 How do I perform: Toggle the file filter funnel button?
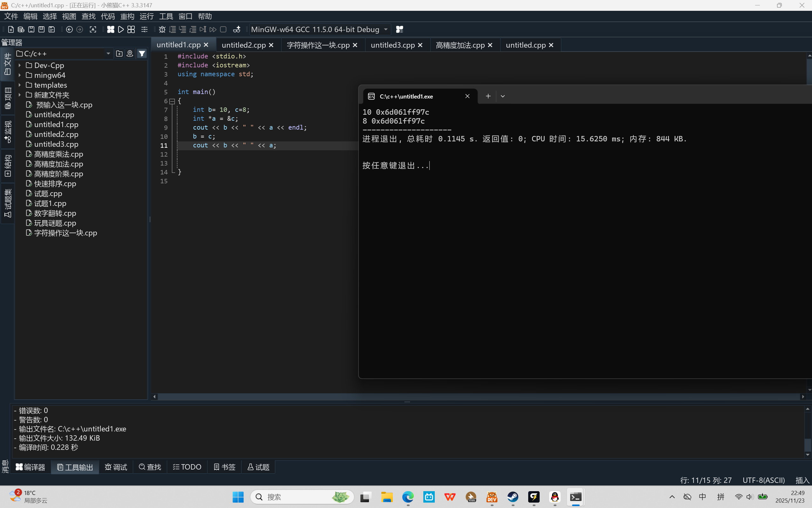click(x=142, y=53)
